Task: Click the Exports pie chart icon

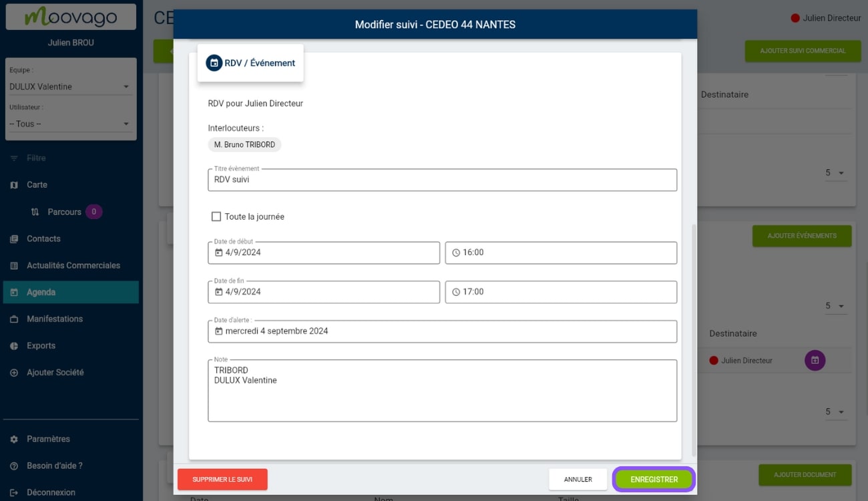Action: coord(14,345)
